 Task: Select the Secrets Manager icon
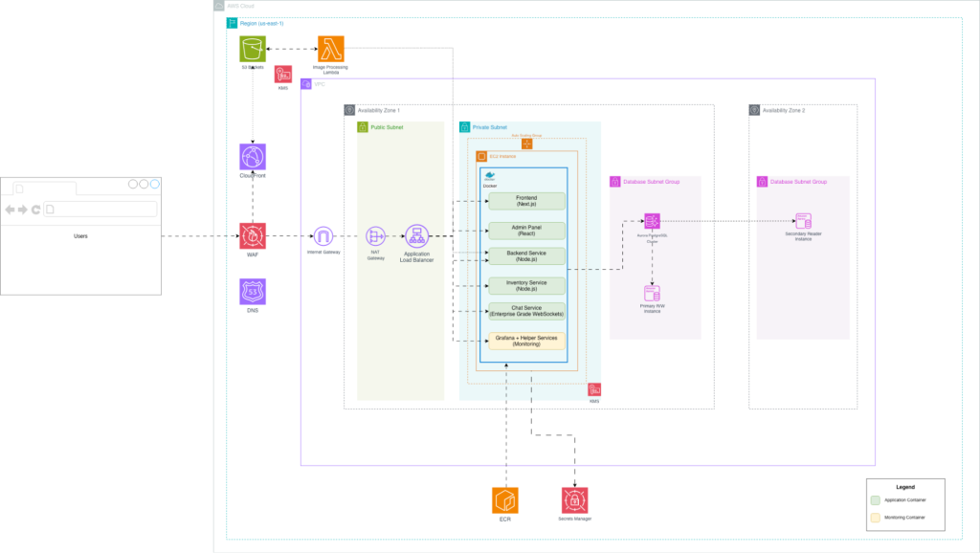pos(574,500)
